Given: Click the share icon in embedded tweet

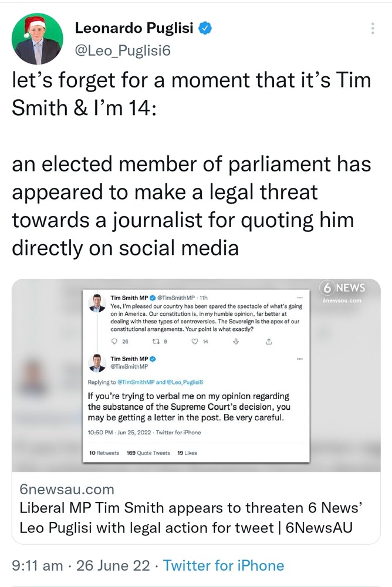Looking at the screenshot, I should click(x=269, y=340).
